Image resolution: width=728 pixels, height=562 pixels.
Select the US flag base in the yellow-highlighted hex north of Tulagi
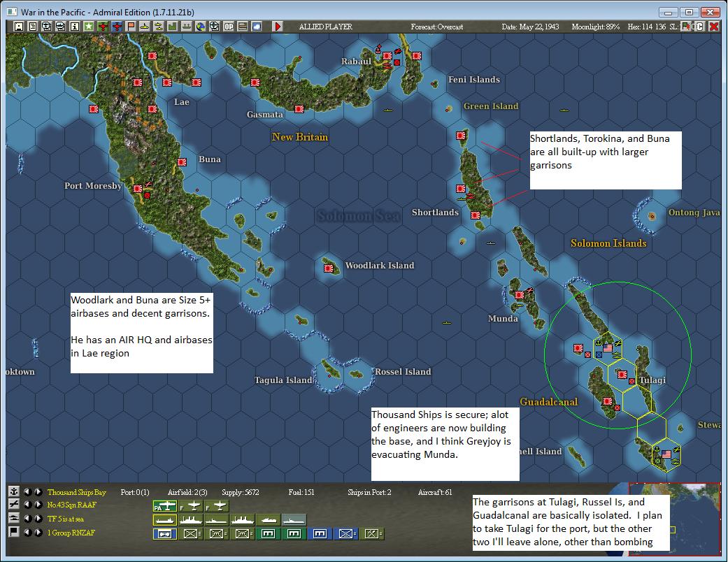coord(607,347)
